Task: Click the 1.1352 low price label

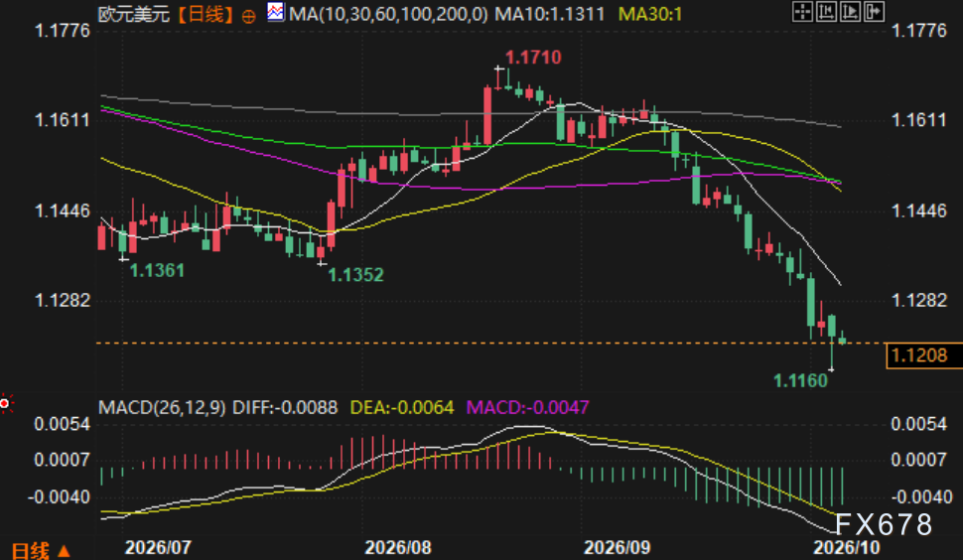Action: click(x=355, y=274)
